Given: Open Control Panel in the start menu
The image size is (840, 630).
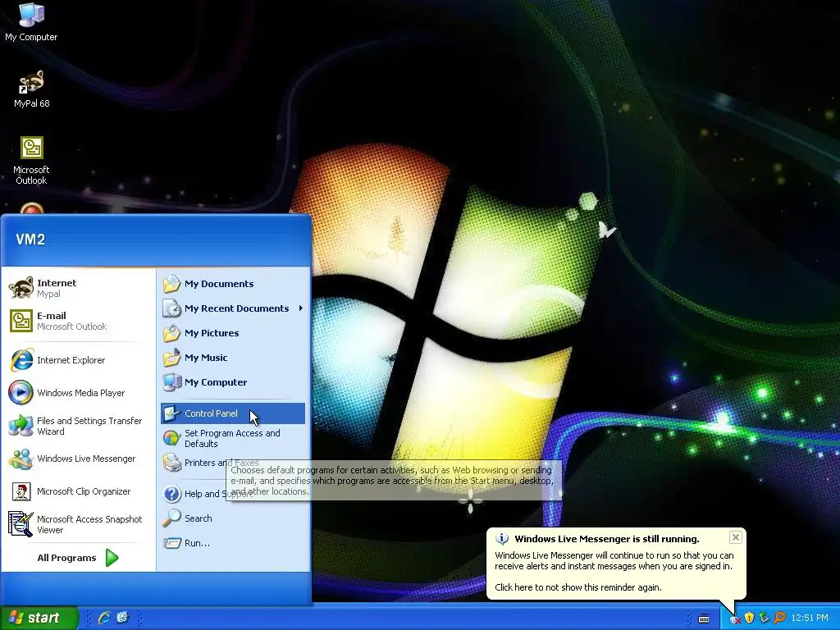Looking at the screenshot, I should pos(233,413).
